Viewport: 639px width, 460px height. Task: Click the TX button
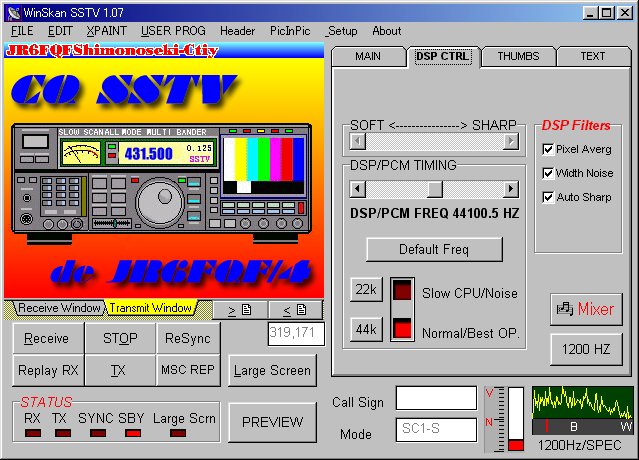[x=120, y=370]
